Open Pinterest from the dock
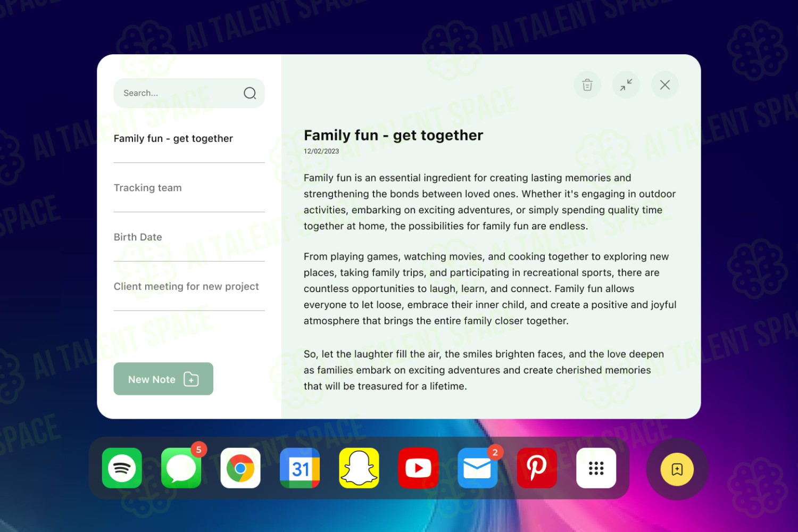Image resolution: width=798 pixels, height=532 pixels. [x=537, y=468]
